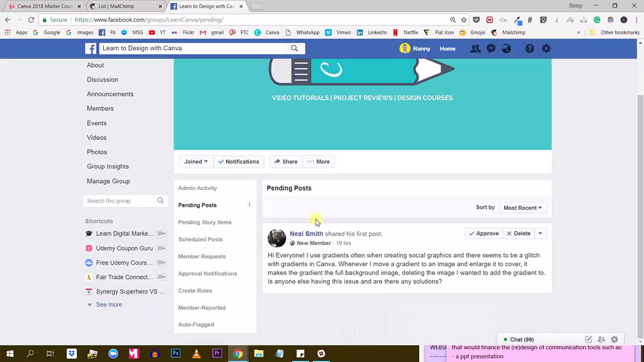Delete Neal Smith's pending post
This screenshot has height=362, width=644.
[x=519, y=233]
